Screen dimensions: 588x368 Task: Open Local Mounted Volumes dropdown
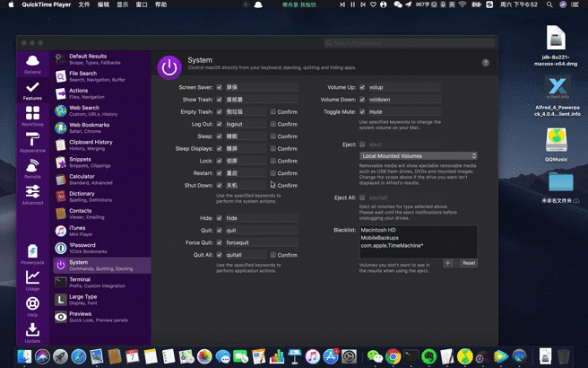[418, 155]
